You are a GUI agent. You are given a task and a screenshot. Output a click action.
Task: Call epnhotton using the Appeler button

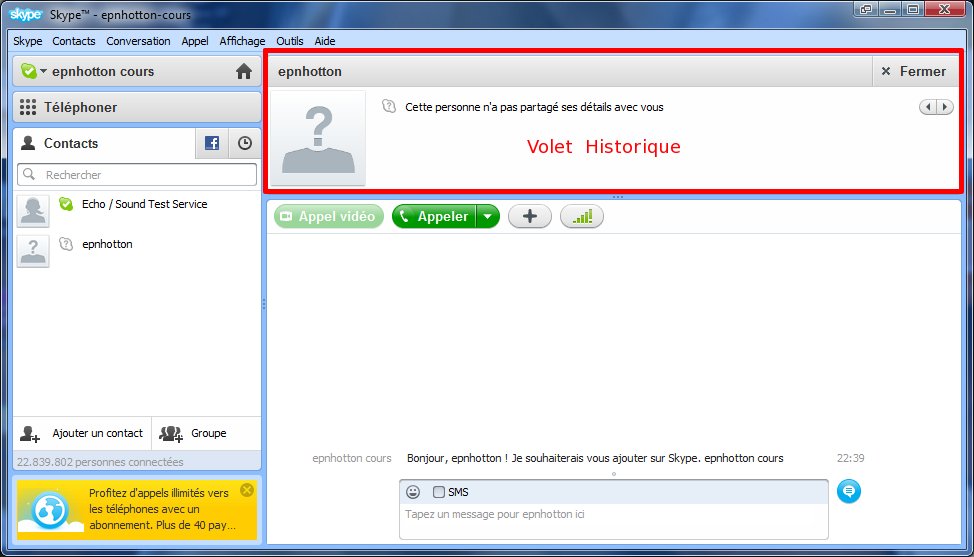434,216
